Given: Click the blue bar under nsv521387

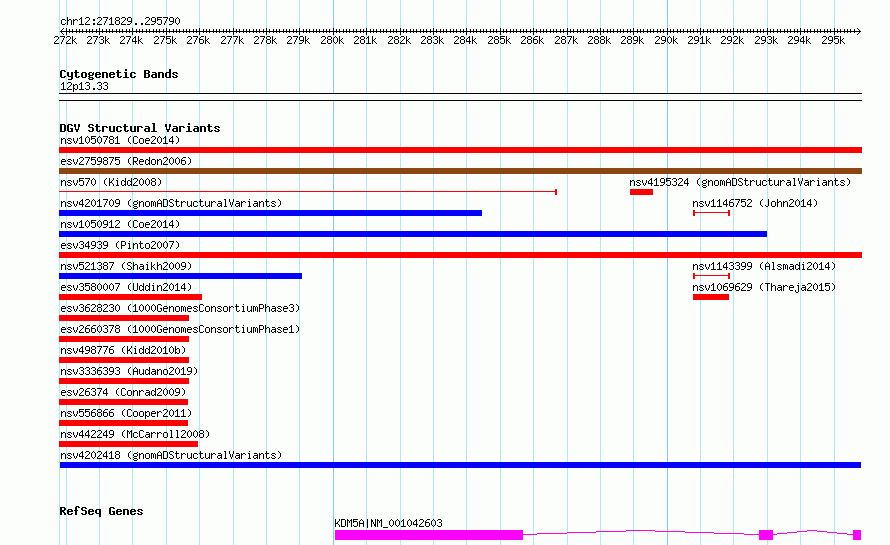Looking at the screenshot, I should coord(180,276).
